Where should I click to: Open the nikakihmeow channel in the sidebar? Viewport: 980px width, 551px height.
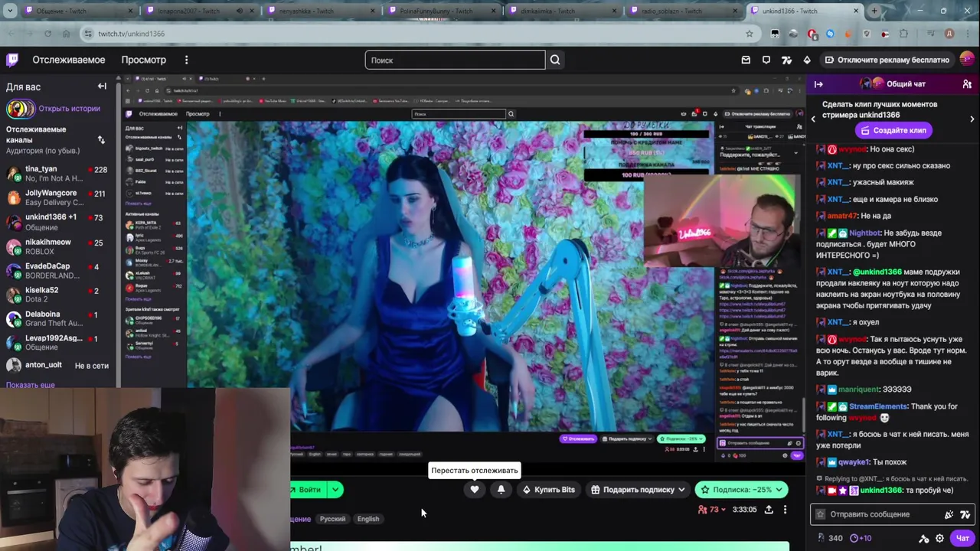(57, 246)
